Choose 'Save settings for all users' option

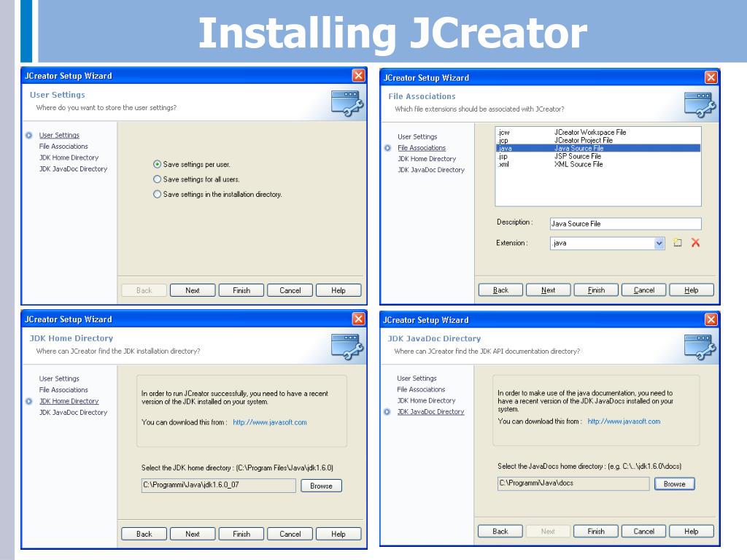point(158,179)
